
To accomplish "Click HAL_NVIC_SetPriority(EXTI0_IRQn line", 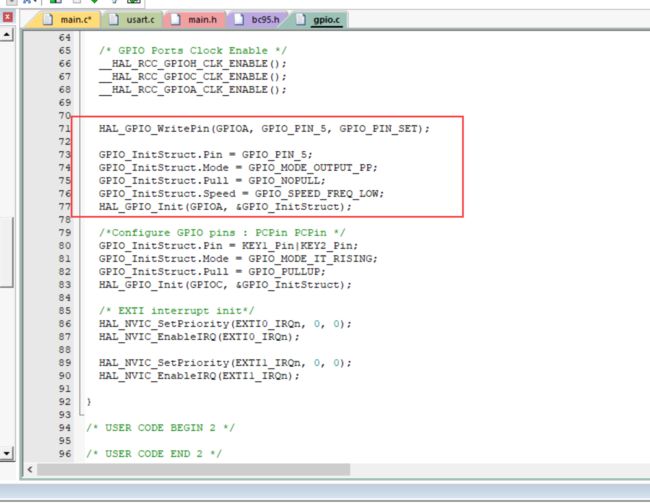I will point(225,323).
